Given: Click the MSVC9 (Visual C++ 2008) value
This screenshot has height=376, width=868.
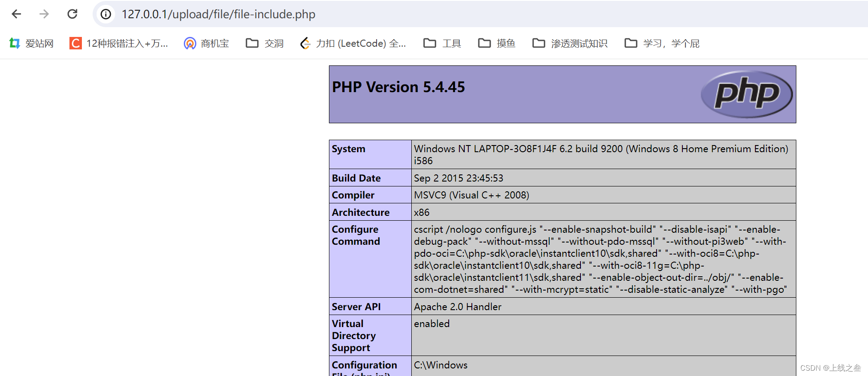Looking at the screenshot, I should [471, 195].
